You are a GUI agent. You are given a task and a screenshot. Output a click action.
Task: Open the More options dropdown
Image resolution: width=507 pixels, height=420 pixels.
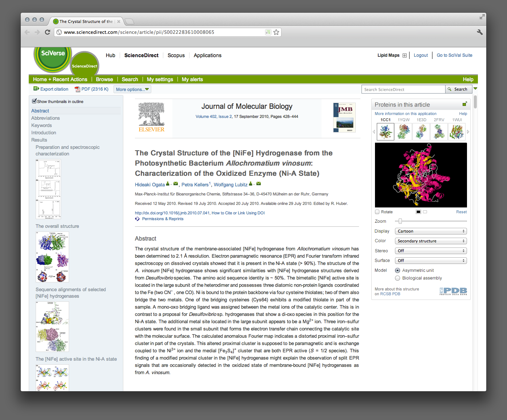pyautogui.click(x=132, y=89)
